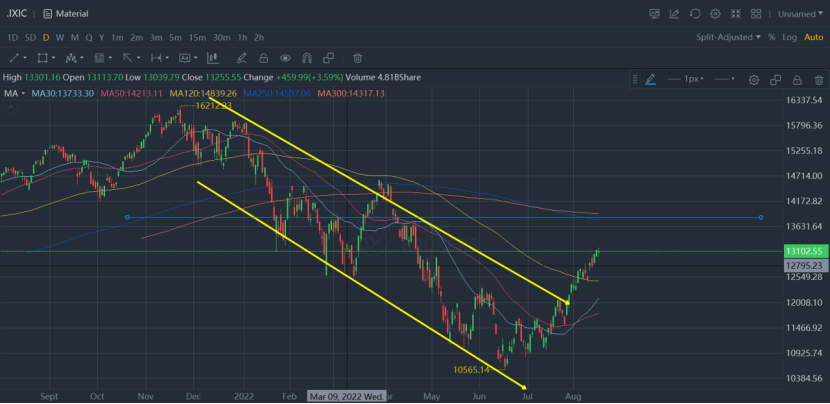Click the blue horizontal line's left endpoint

click(x=127, y=217)
